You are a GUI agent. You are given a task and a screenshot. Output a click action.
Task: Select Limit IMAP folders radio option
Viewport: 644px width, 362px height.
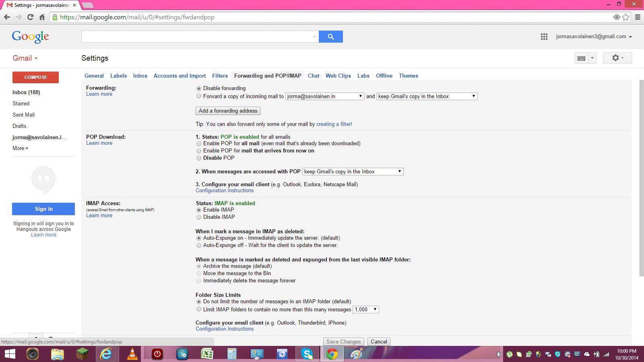(199, 309)
